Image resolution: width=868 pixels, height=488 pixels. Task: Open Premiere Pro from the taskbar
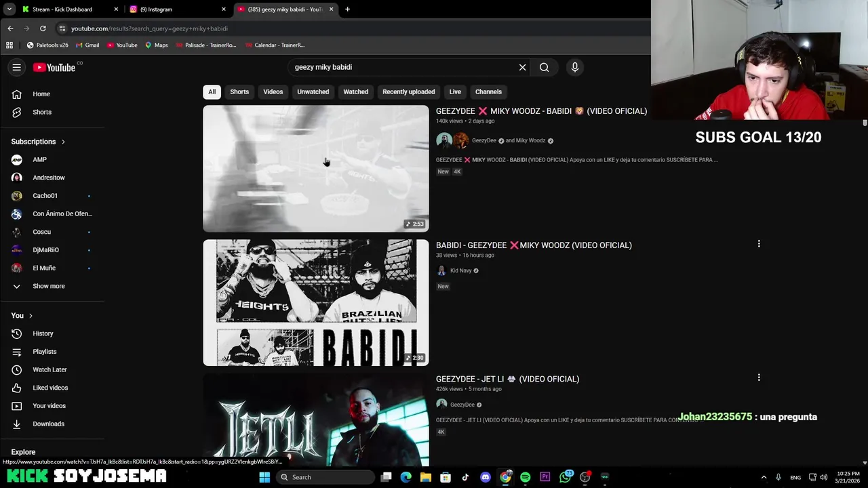(x=545, y=477)
